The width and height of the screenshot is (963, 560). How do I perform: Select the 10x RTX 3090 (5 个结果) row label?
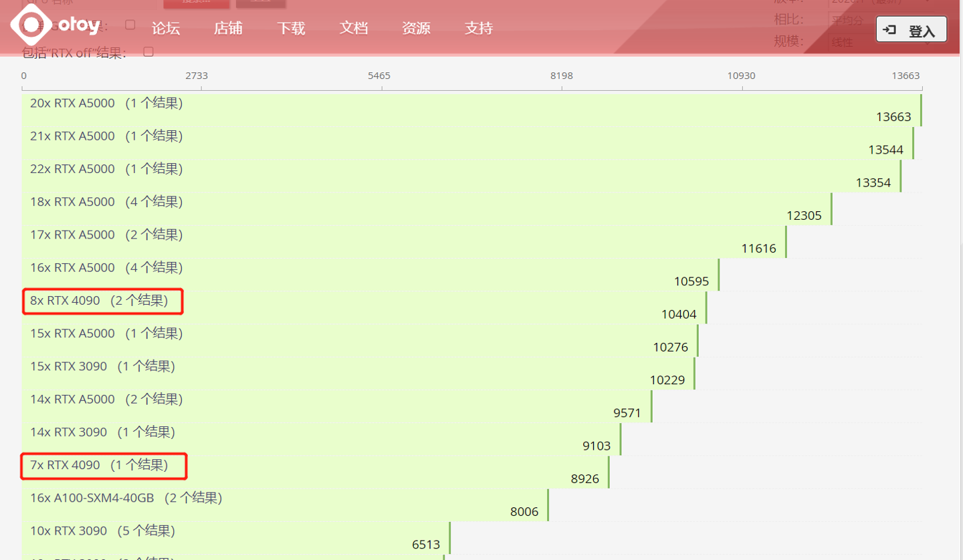102,531
